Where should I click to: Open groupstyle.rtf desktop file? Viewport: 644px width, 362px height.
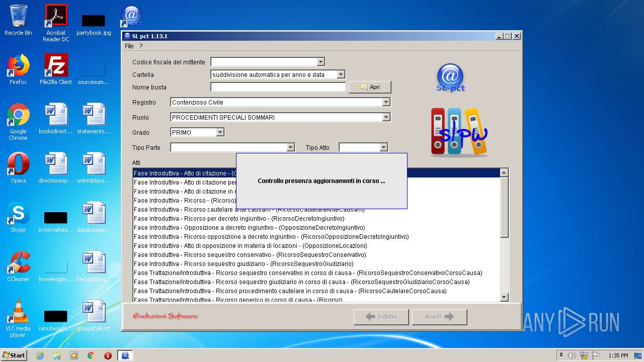[94, 316]
